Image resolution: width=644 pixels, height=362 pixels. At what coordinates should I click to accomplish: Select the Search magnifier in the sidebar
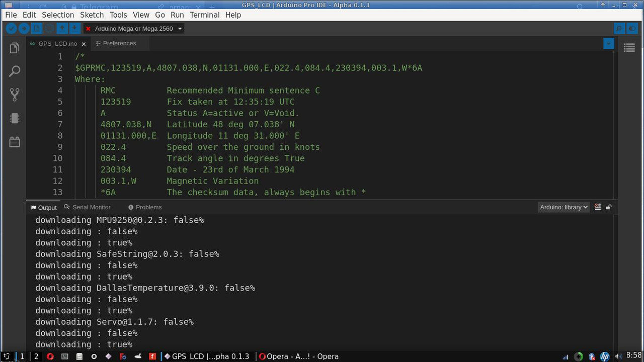point(14,70)
